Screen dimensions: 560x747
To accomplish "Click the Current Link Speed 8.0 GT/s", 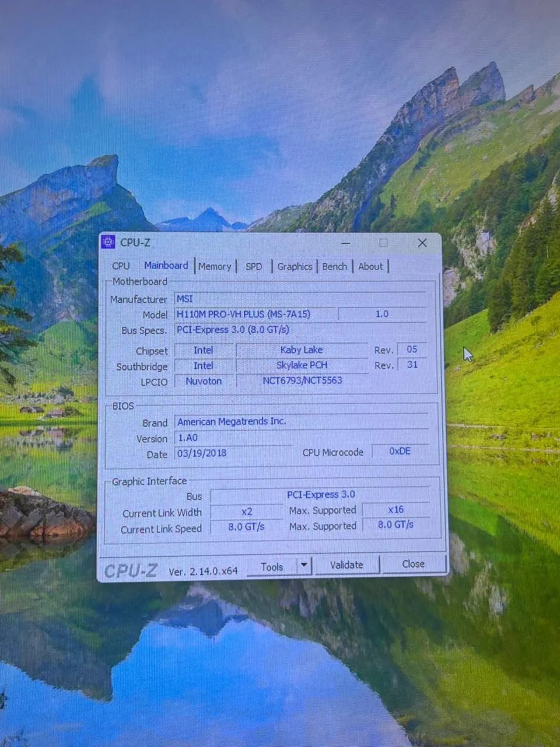I will coord(246,526).
